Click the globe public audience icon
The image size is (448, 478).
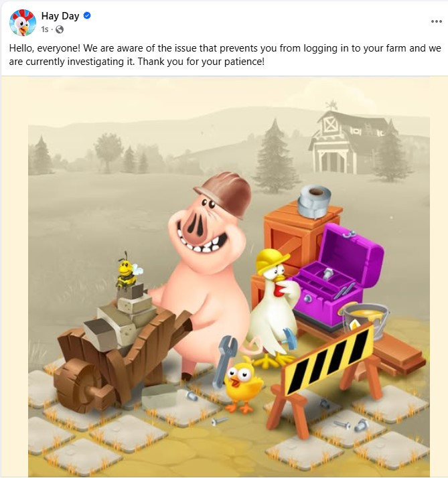tap(60, 29)
